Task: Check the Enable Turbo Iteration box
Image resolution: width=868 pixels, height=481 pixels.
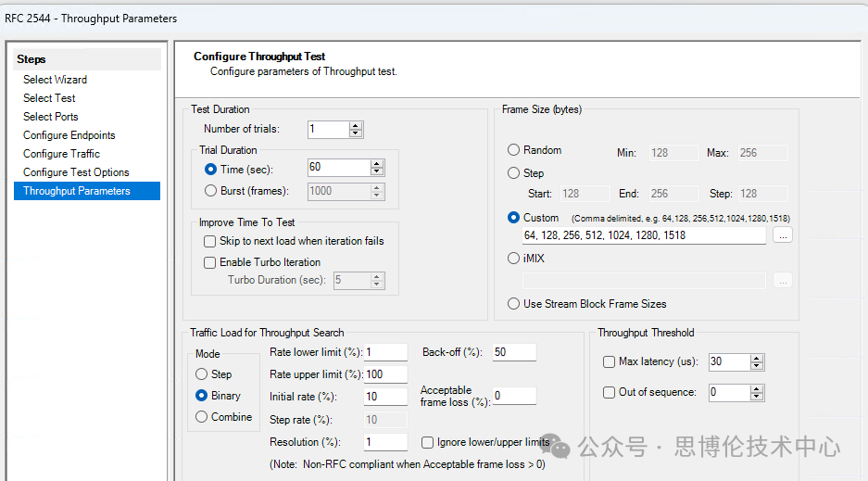Action: pos(210,262)
